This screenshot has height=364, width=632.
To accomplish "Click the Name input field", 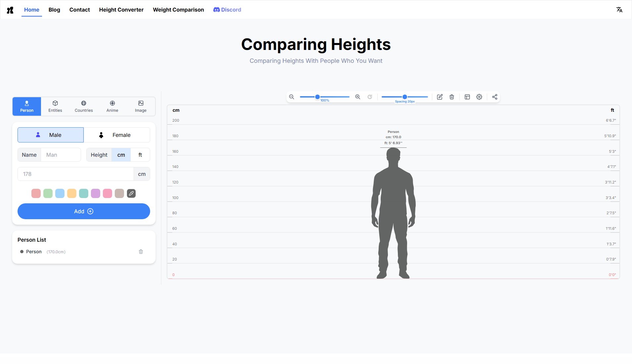I will [61, 155].
